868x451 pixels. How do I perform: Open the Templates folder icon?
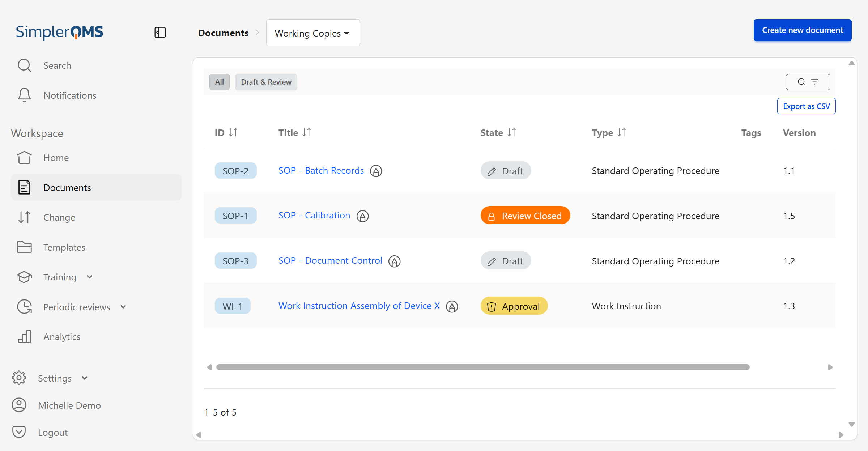(x=24, y=247)
